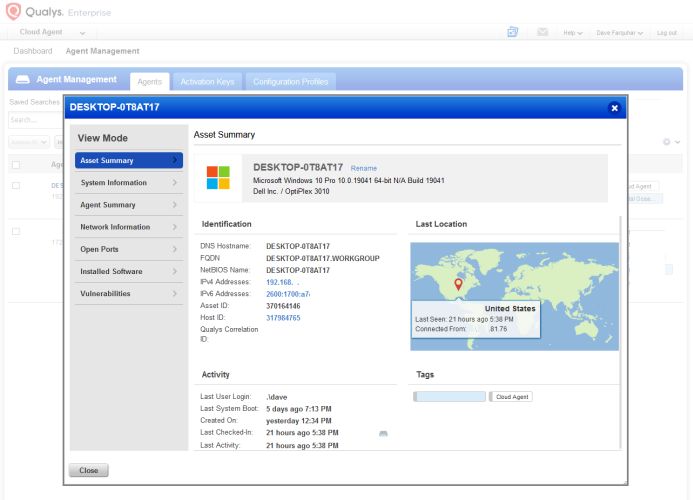693x500 pixels.
Task: Check the first agent row checkbox
Action: pos(16,186)
